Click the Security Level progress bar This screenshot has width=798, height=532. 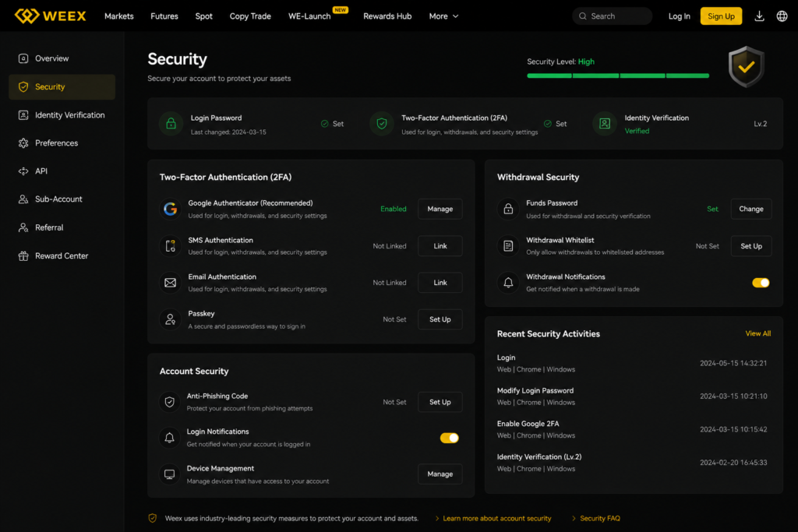[618, 76]
